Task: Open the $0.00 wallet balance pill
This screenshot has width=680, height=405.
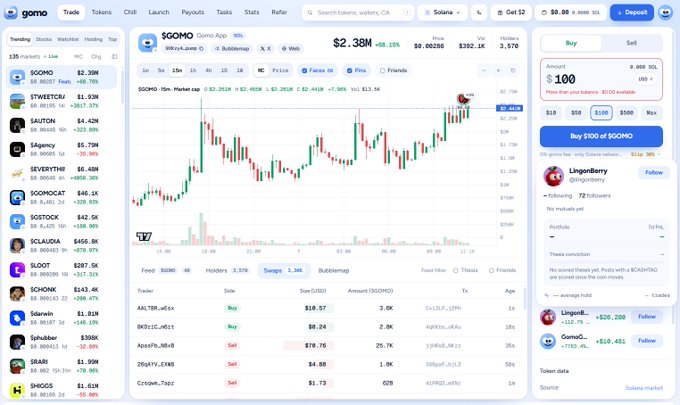Action: (570, 13)
